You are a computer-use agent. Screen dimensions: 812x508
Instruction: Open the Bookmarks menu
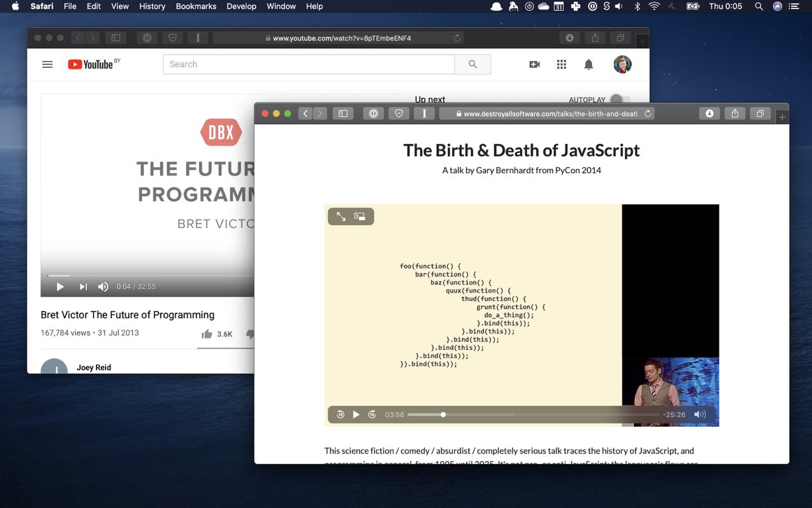point(195,6)
